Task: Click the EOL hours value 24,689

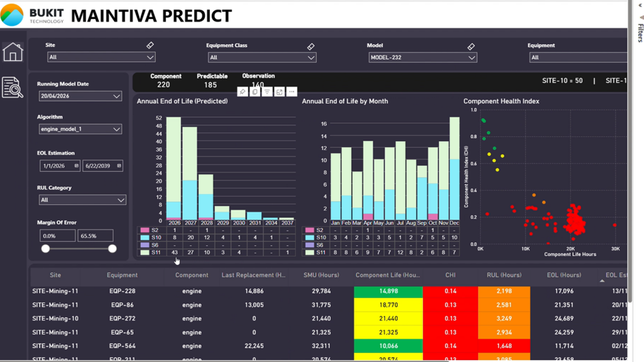Action: 564,318
